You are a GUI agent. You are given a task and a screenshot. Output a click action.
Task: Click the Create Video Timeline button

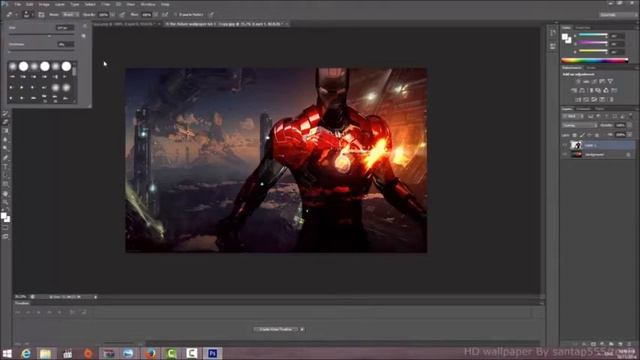tap(276, 329)
